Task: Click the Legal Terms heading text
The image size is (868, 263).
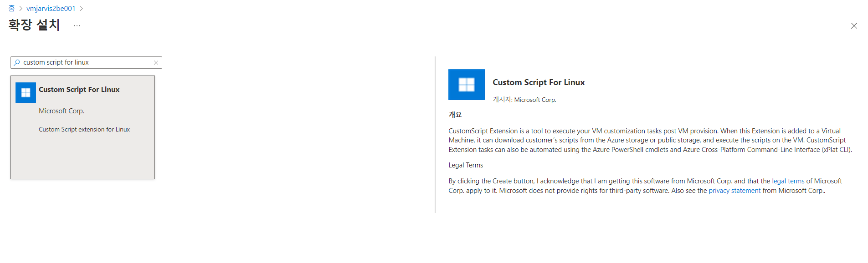Action: [466, 165]
